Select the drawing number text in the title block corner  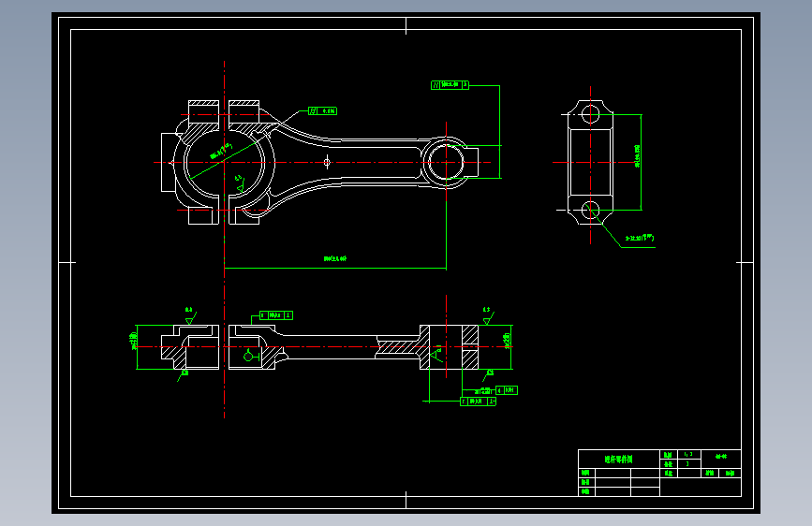(x=721, y=456)
